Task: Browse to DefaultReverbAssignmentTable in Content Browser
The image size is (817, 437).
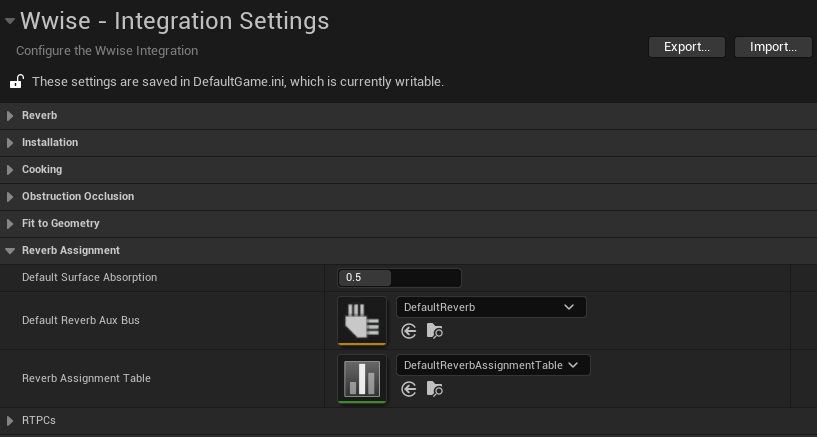Action: [434, 390]
